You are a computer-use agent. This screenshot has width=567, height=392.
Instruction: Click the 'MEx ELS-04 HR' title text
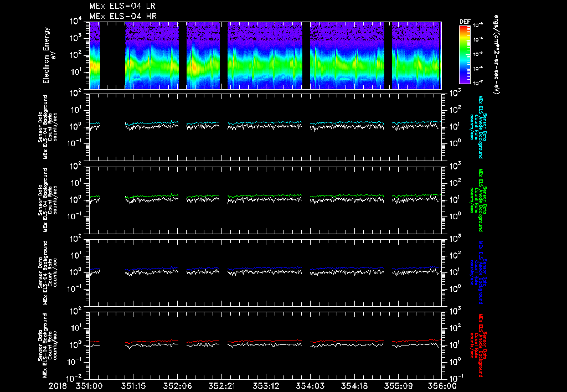tap(123, 16)
